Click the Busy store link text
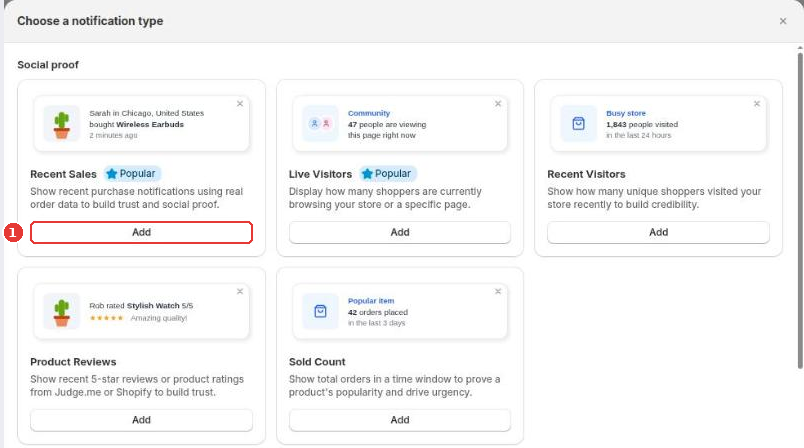This screenshot has width=804, height=448. pos(626,113)
